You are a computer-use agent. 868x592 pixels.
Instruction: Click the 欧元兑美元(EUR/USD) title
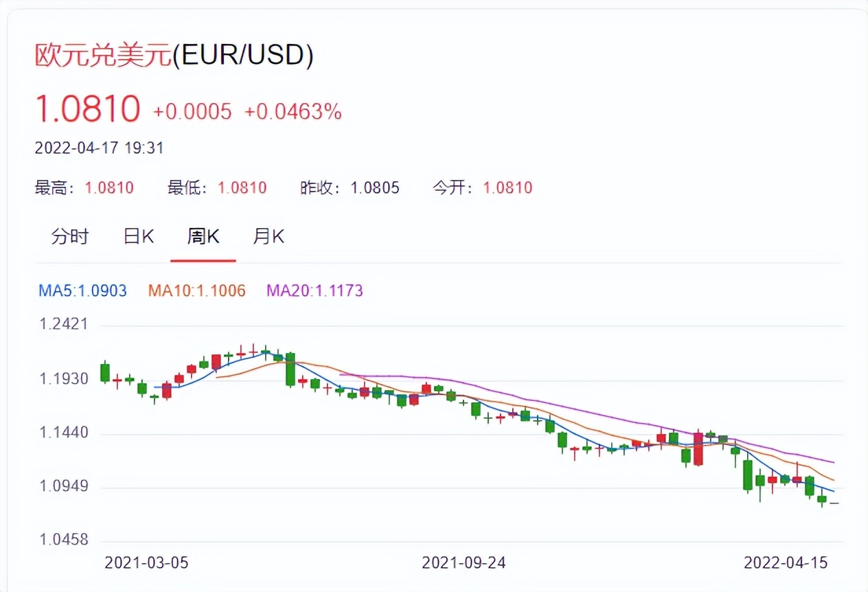(174, 55)
